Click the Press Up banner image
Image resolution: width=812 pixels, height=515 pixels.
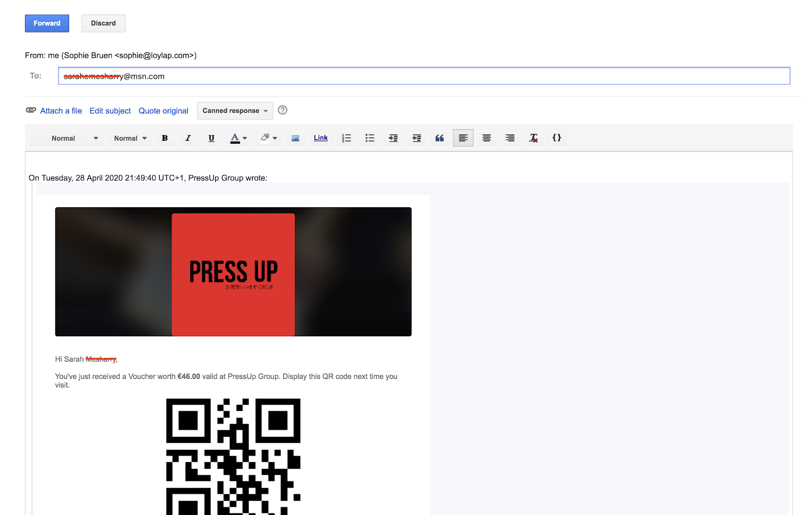(x=233, y=272)
